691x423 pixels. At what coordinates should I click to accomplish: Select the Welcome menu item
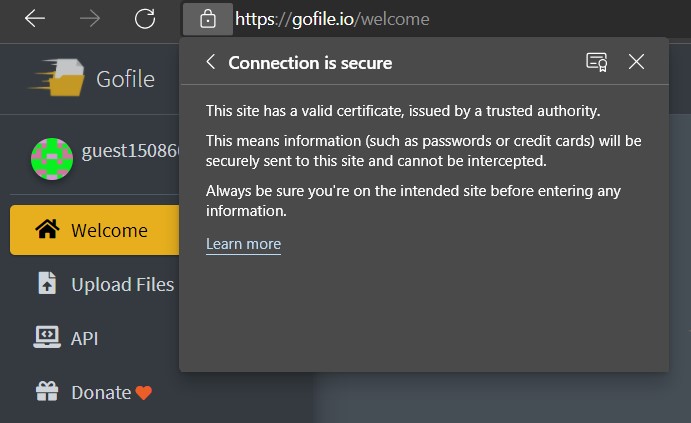(95, 230)
